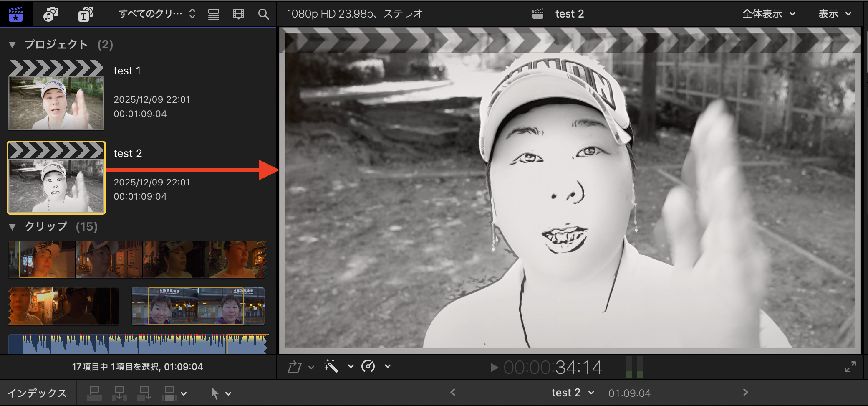The height and width of the screenshot is (406, 868).
Task: Open the Photos and Audio sidebar
Action: click(x=50, y=14)
